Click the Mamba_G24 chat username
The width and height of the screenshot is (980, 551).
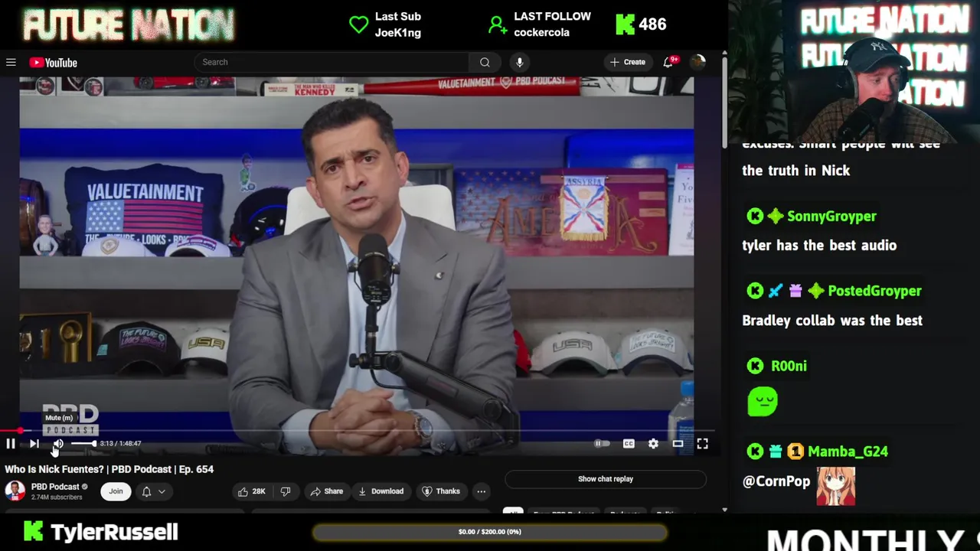pyautogui.click(x=848, y=452)
